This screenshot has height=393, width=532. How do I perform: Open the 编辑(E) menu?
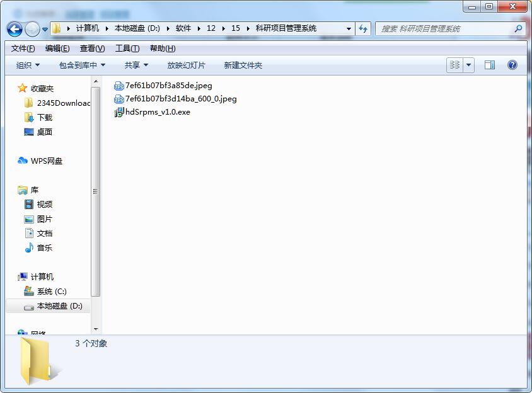tap(57, 48)
